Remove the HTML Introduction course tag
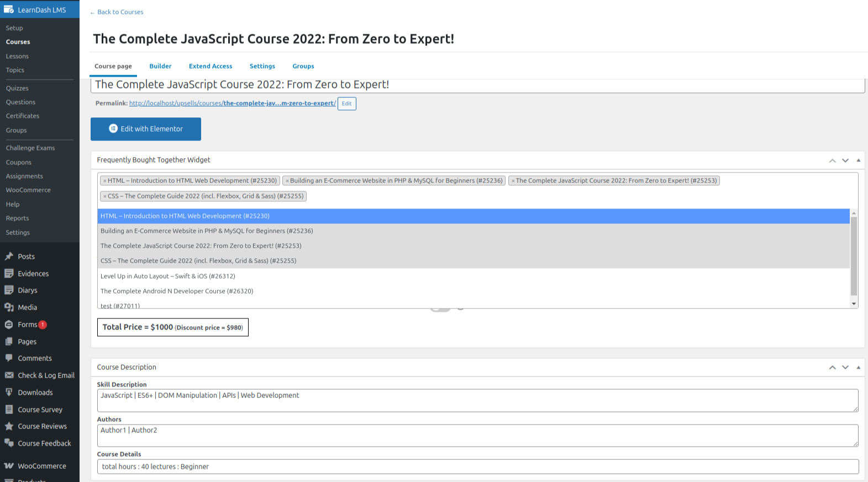Image resolution: width=868 pixels, height=482 pixels. point(104,181)
